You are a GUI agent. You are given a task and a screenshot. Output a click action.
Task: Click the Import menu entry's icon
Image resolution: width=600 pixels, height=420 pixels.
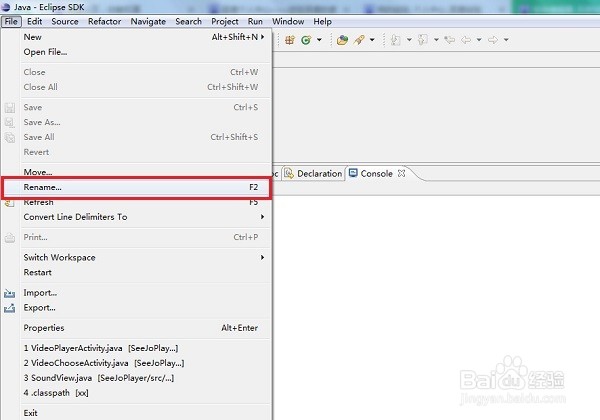pos(10,293)
